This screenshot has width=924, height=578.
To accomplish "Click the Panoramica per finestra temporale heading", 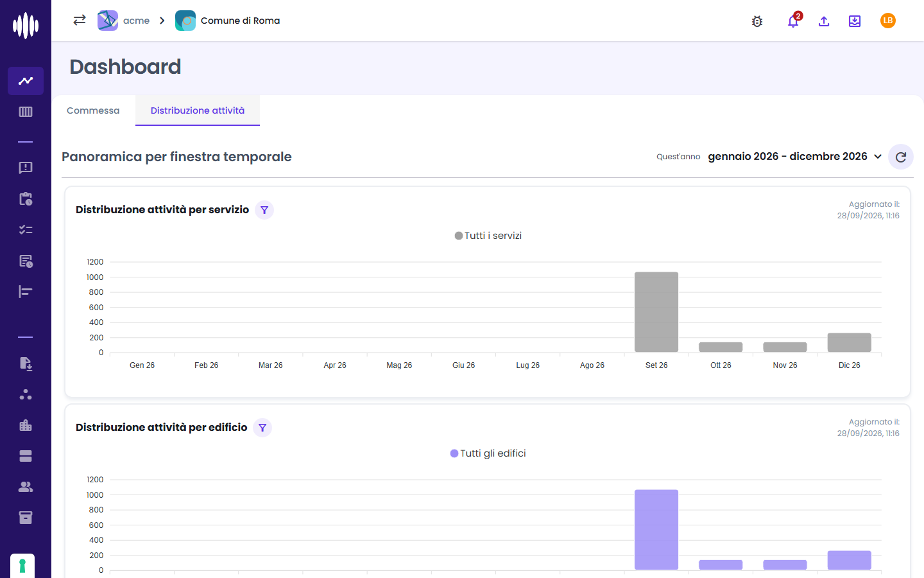I will [x=176, y=157].
